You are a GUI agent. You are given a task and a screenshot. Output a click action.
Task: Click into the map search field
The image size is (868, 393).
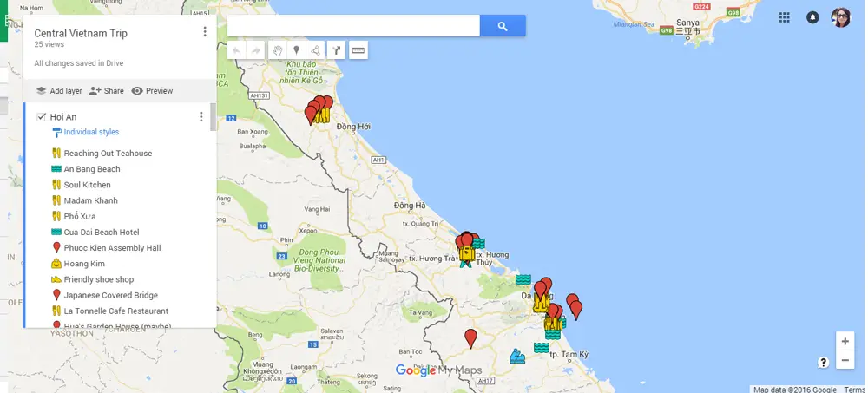[x=353, y=26]
